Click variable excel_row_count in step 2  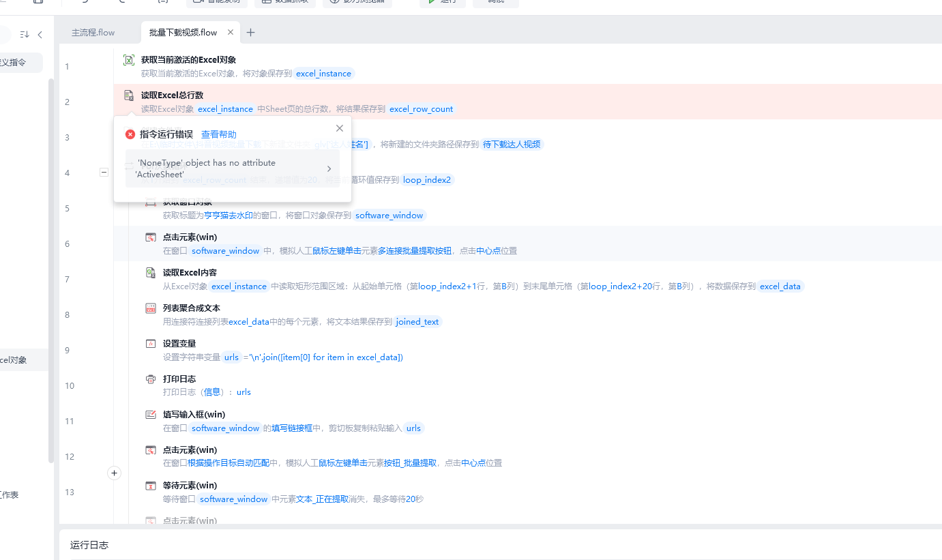click(x=422, y=109)
